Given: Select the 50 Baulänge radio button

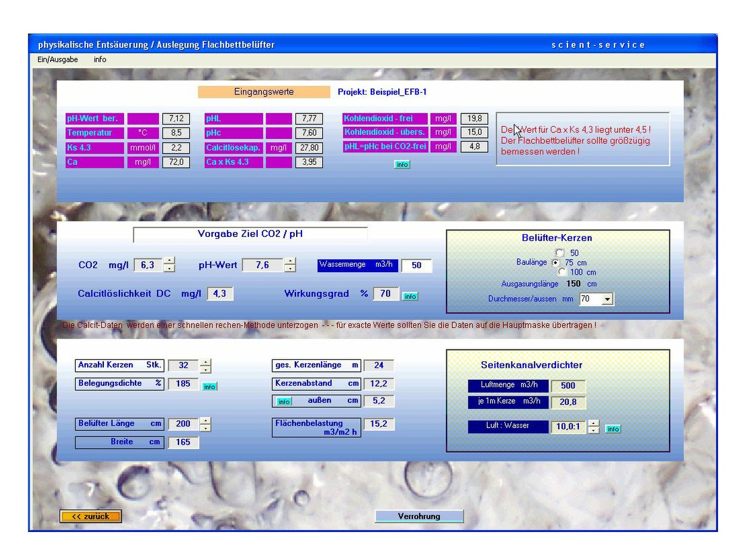Looking at the screenshot, I should pyautogui.click(x=560, y=253).
